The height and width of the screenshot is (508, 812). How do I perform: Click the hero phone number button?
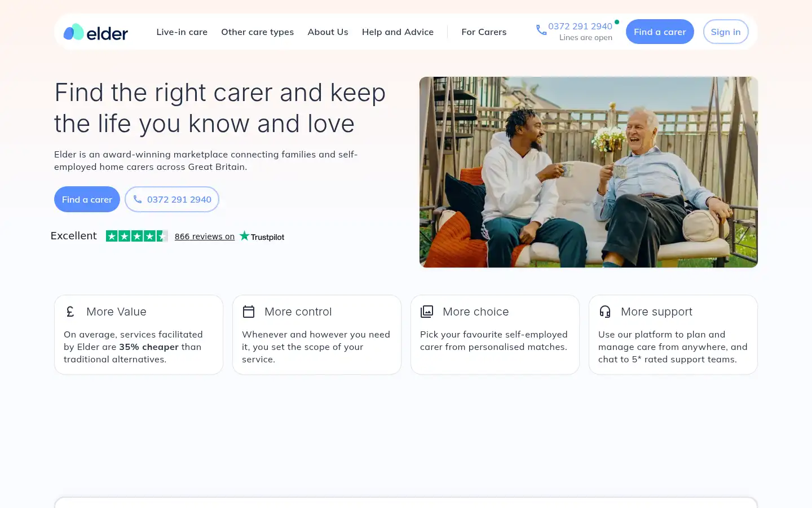pyautogui.click(x=172, y=199)
